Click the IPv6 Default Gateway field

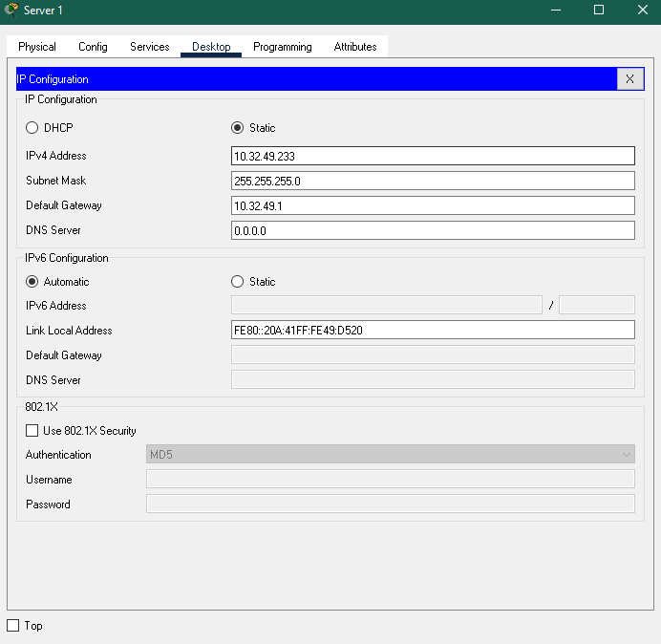[x=433, y=354]
